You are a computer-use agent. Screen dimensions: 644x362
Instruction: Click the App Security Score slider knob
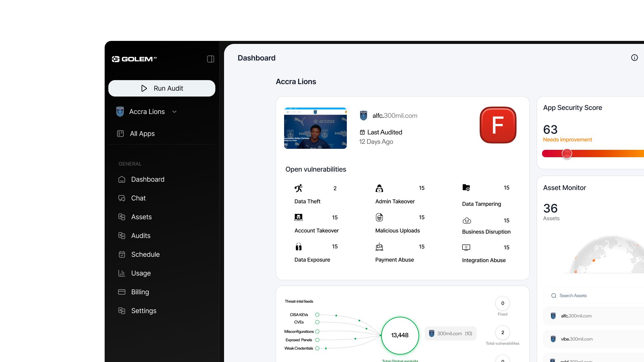(567, 154)
